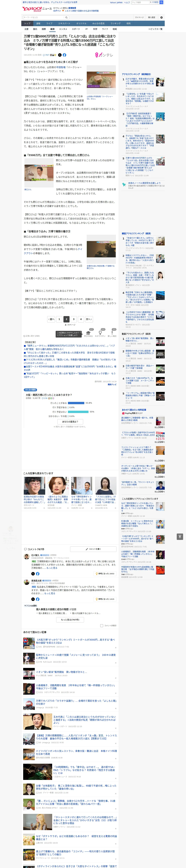This screenshot has height=868, width=186.
Task: Go to article page 4
Action: [81, 319]
